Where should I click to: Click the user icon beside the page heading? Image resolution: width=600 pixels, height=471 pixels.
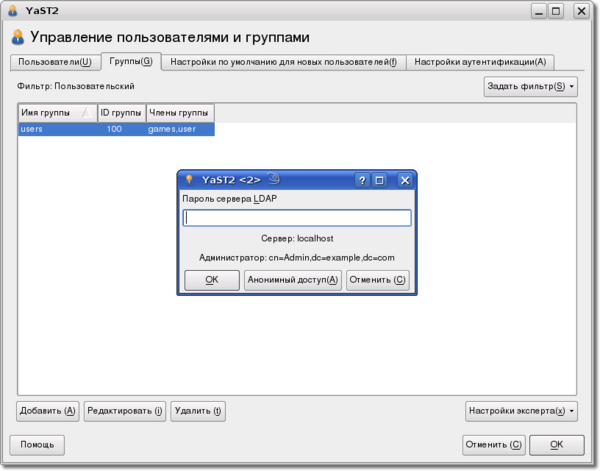[x=17, y=37]
